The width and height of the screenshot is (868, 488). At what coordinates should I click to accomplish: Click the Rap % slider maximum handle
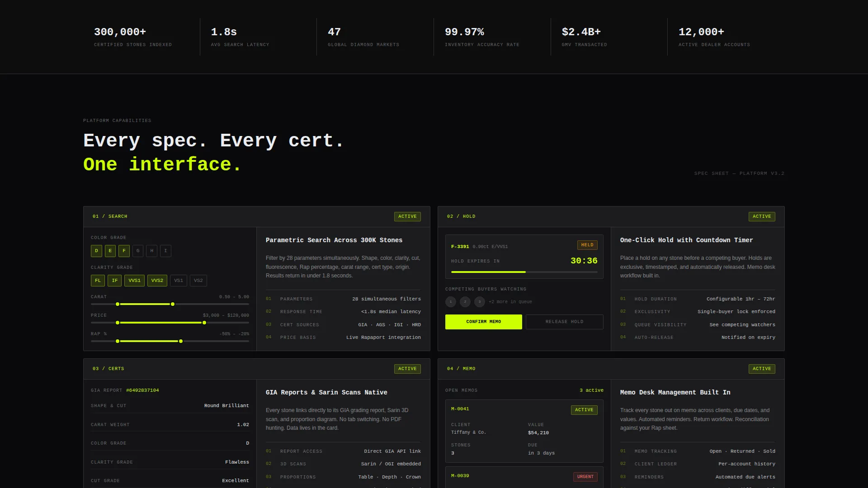coord(181,341)
